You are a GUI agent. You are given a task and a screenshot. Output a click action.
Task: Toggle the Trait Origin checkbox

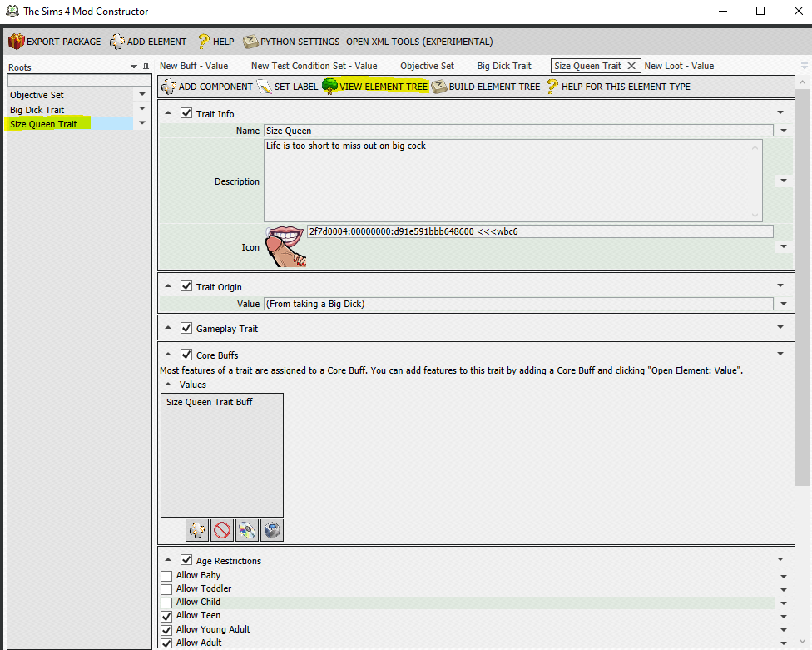[186, 286]
